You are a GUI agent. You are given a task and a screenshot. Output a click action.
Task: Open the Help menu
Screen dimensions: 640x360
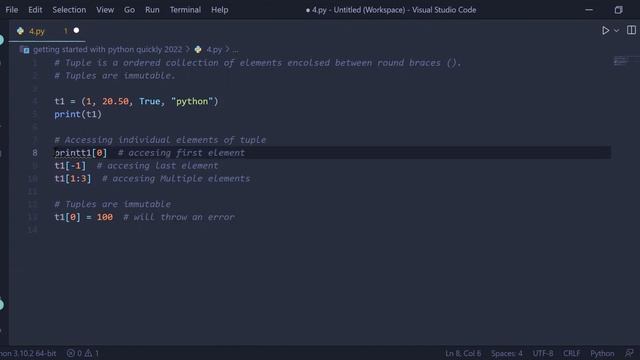[x=220, y=10]
